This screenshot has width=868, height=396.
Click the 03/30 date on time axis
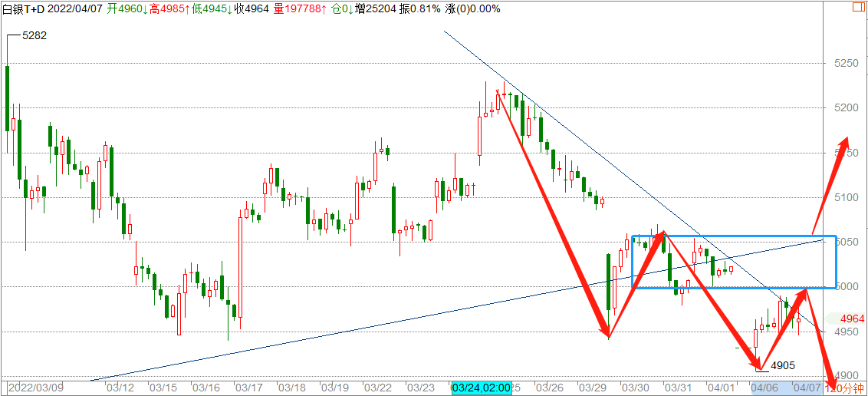634,387
